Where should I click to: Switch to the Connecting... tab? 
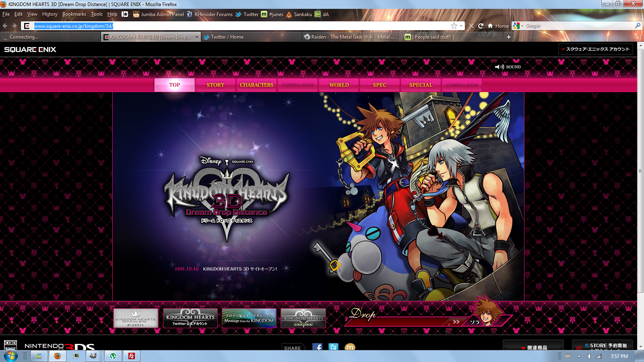point(50,37)
